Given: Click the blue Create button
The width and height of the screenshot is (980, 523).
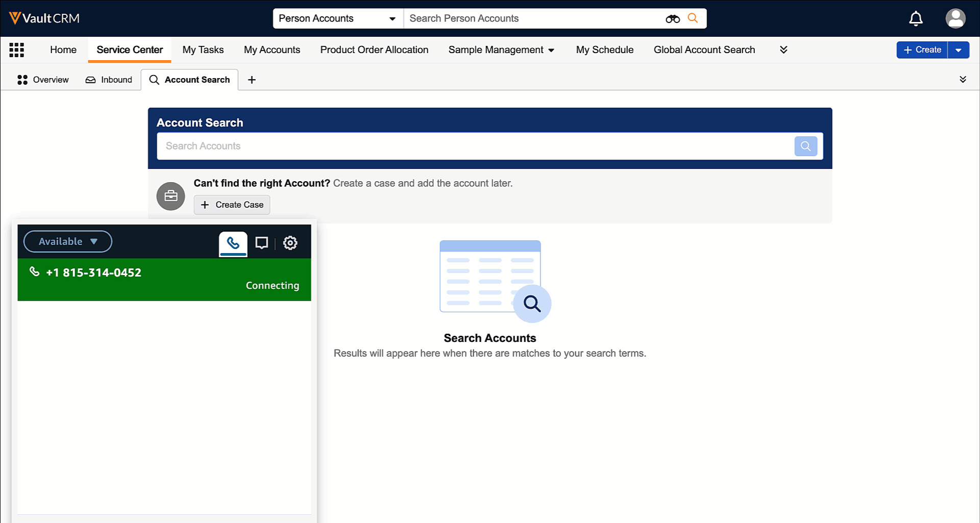Looking at the screenshot, I should (922, 50).
